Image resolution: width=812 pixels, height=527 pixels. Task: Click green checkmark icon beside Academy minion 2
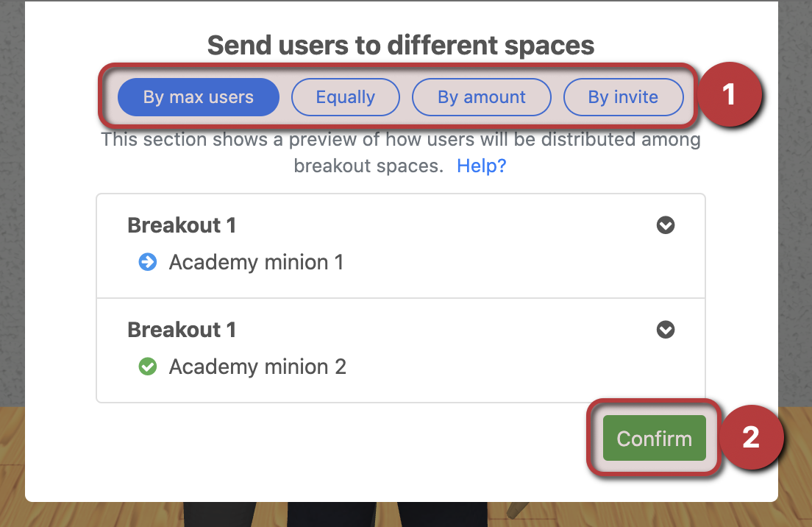pos(148,367)
